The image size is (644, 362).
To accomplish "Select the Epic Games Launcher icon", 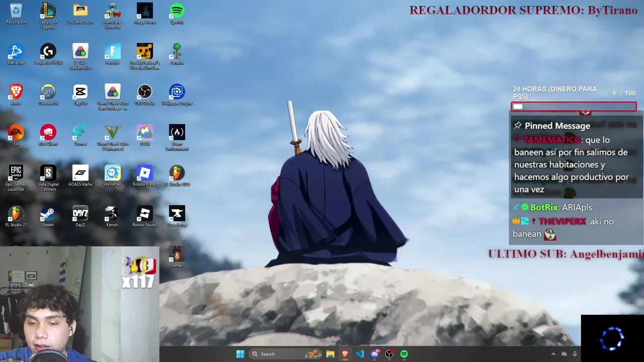I will pyautogui.click(x=16, y=178).
